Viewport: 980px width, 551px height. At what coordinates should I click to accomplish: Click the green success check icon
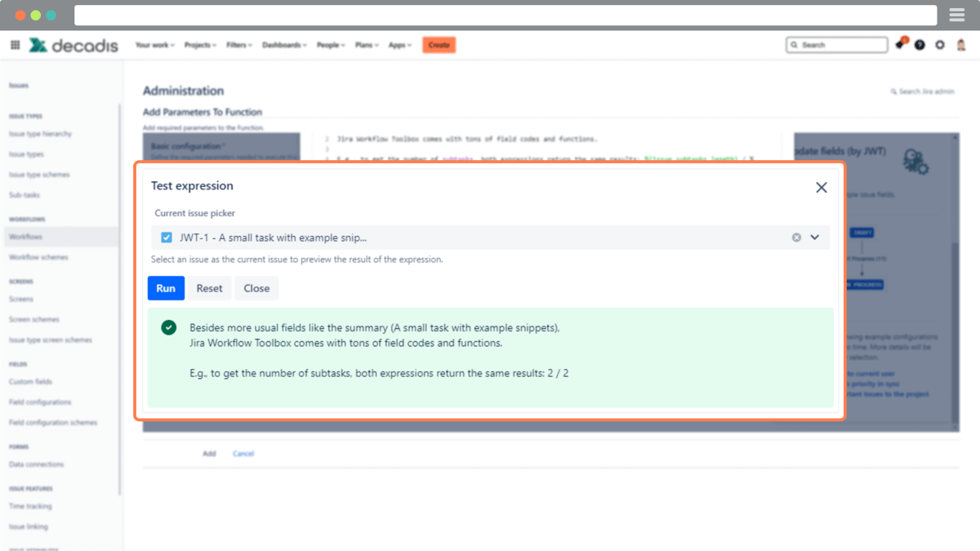pyautogui.click(x=168, y=327)
